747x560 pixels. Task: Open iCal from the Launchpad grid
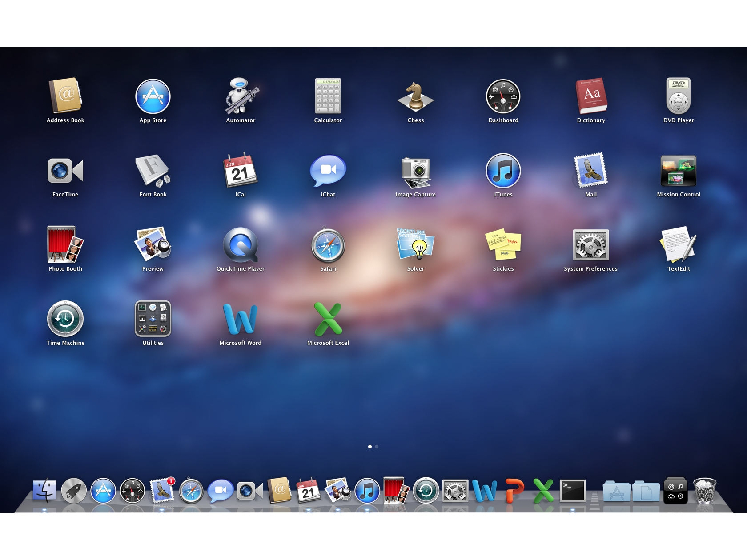[241, 171]
